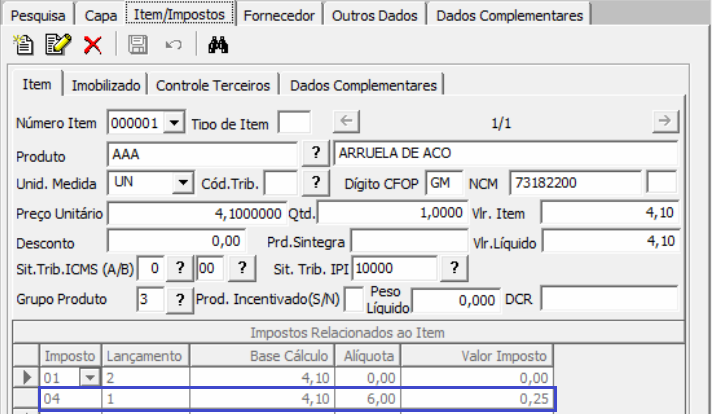
Task: Click Sit.Trib.ICMS A field with 0
Action: pos(151,268)
